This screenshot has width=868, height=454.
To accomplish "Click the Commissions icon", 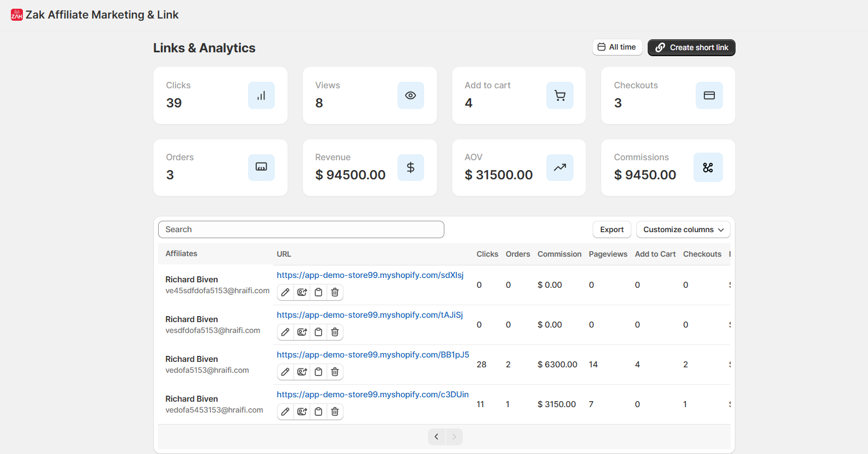I will (708, 167).
